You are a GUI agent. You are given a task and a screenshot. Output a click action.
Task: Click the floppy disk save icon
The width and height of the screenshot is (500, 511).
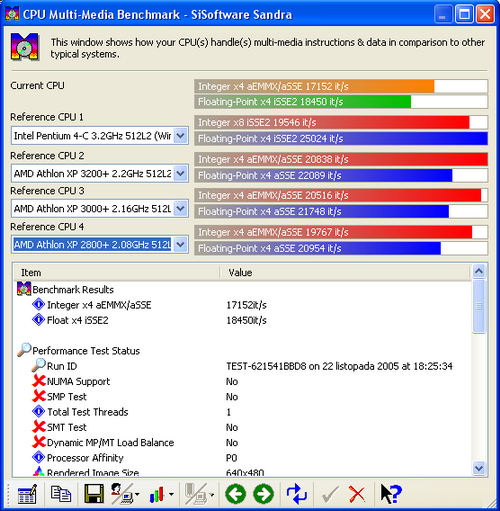[x=94, y=493]
